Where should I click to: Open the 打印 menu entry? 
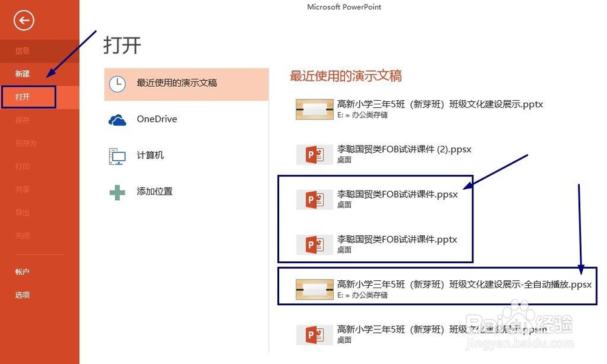tap(22, 166)
